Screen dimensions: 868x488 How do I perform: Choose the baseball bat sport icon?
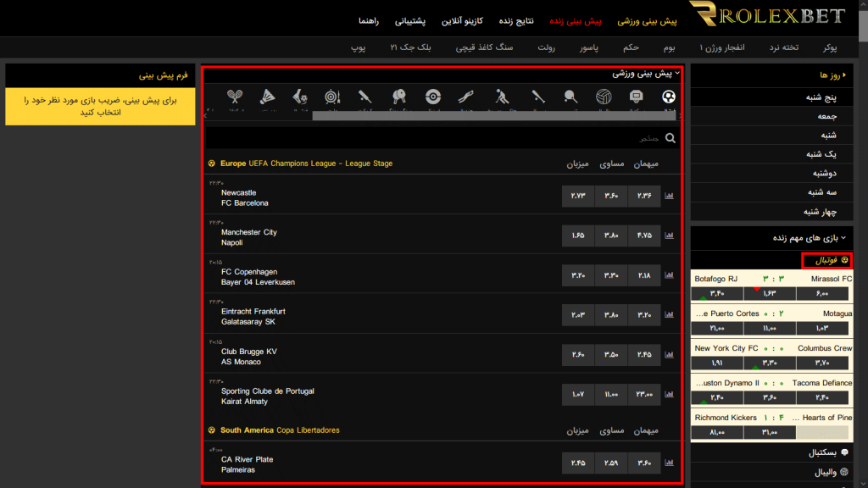point(539,97)
